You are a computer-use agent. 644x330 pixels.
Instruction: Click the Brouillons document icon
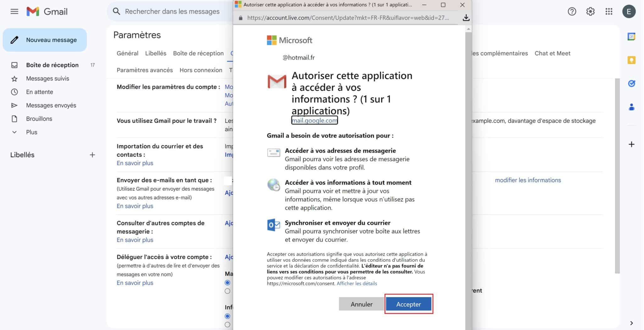coord(14,119)
